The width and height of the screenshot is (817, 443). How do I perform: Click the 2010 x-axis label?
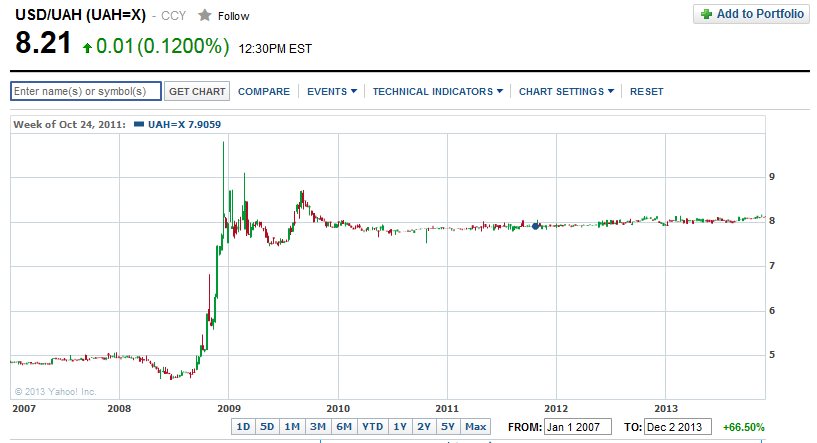pyautogui.click(x=338, y=408)
